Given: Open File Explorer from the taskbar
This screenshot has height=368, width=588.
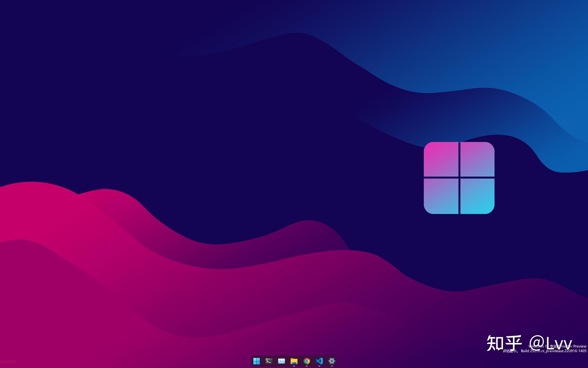Looking at the screenshot, I should pyautogui.click(x=294, y=361).
